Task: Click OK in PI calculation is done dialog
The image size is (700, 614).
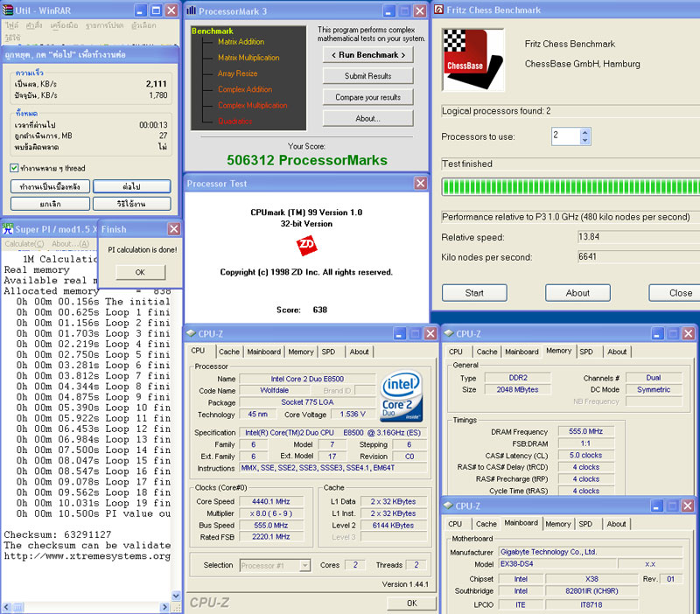Action: click(140, 272)
